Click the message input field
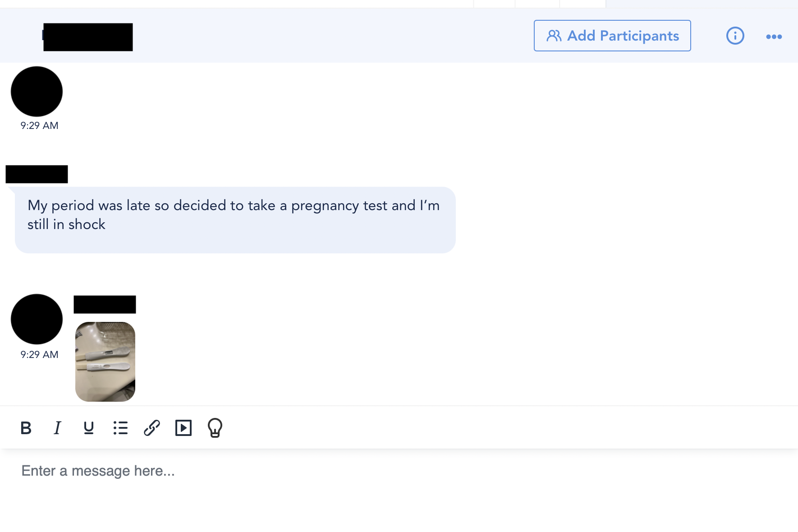The width and height of the screenshot is (798, 532). click(x=399, y=471)
